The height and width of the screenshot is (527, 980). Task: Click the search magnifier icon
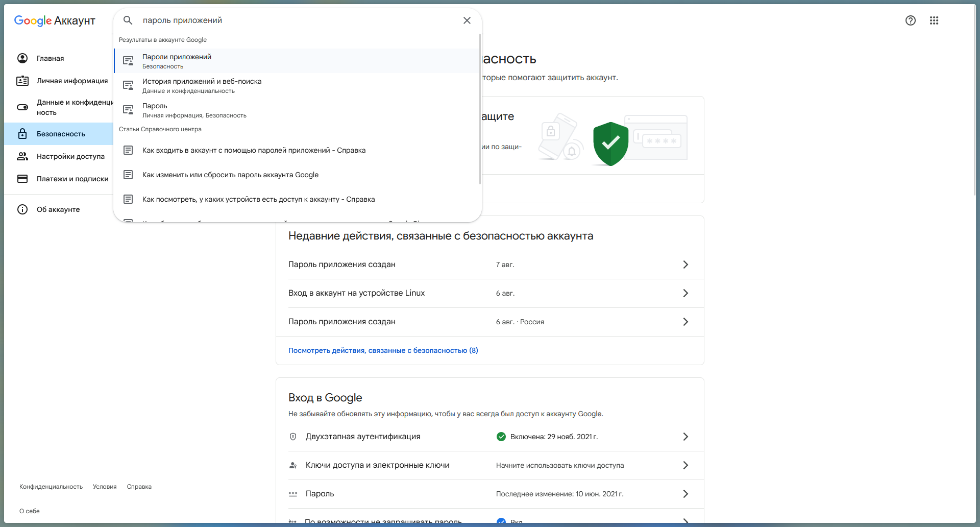(128, 20)
